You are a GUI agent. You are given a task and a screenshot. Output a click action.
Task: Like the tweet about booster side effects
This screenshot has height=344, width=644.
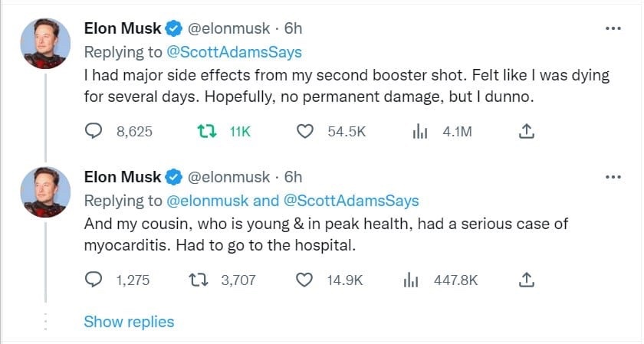click(x=305, y=132)
